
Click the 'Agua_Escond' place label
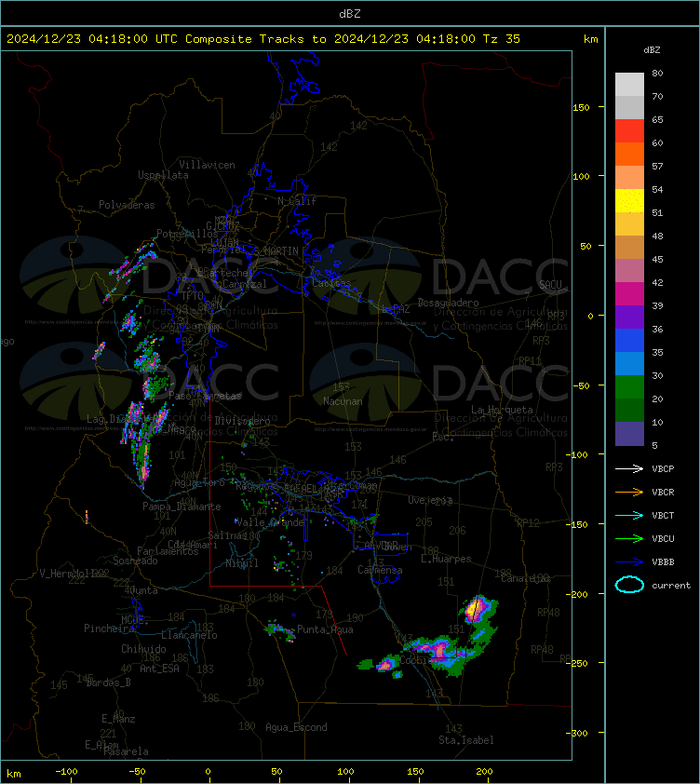tap(296, 727)
